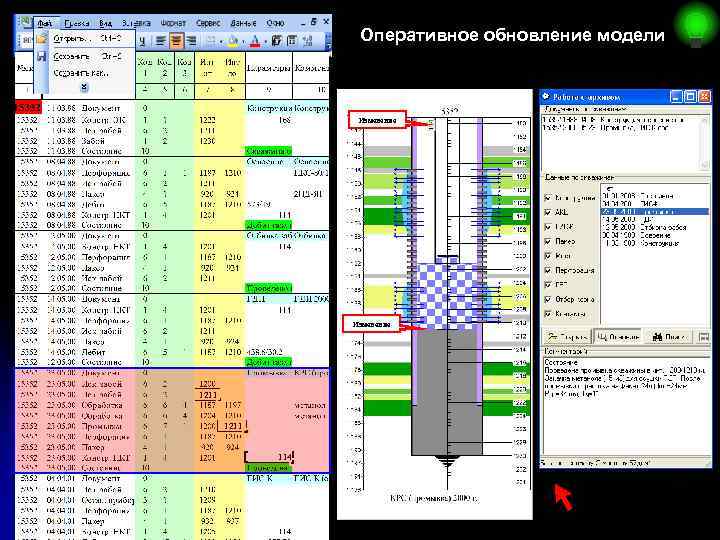Restore the workbook window via menu bar button
Image resolution: width=720 pixels, height=540 pixels.
coord(314,22)
